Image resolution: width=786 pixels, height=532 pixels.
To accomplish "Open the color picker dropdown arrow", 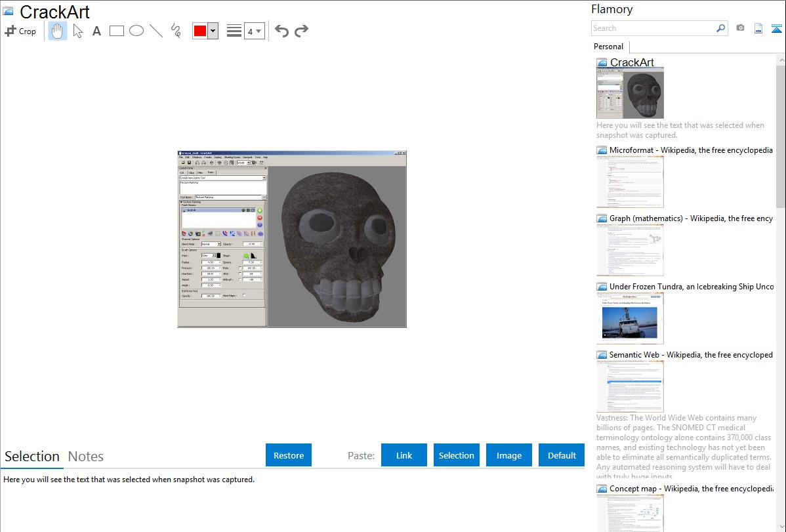I will (213, 31).
